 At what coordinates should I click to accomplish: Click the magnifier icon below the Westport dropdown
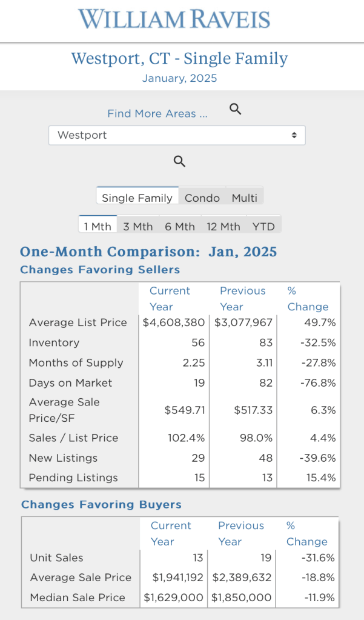point(179,161)
